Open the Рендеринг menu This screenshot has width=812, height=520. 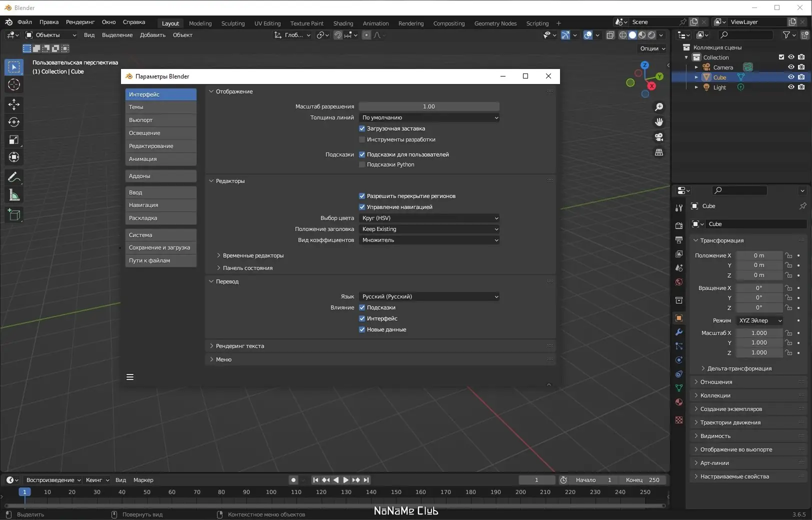(80, 22)
